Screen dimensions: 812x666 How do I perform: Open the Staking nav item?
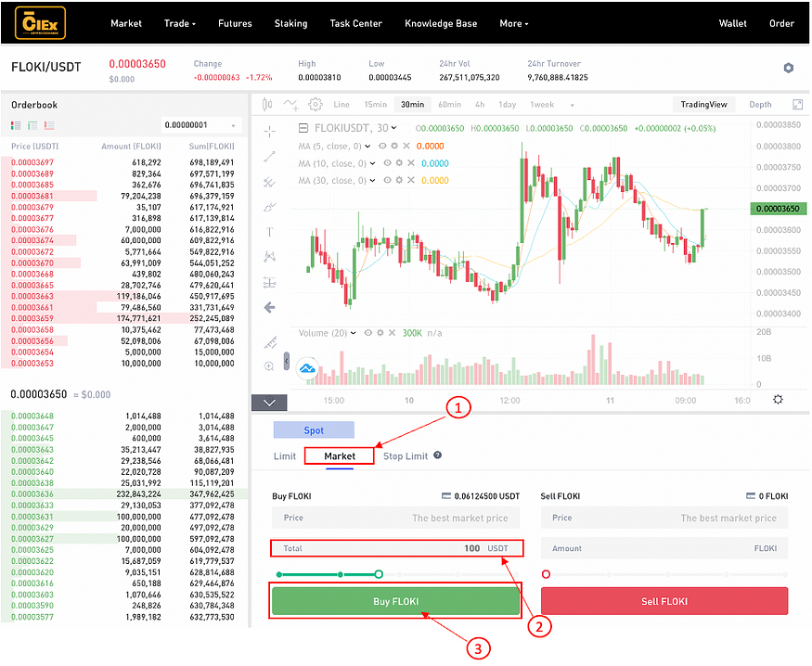[290, 23]
